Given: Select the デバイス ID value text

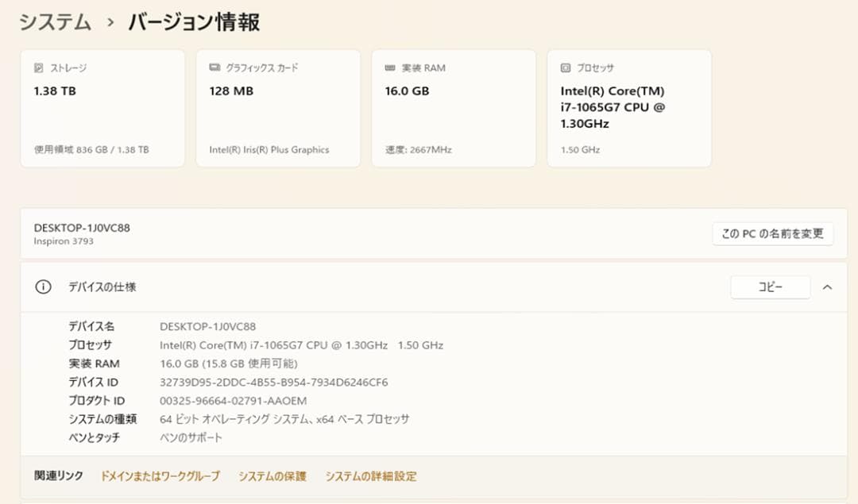Looking at the screenshot, I should 274,382.
